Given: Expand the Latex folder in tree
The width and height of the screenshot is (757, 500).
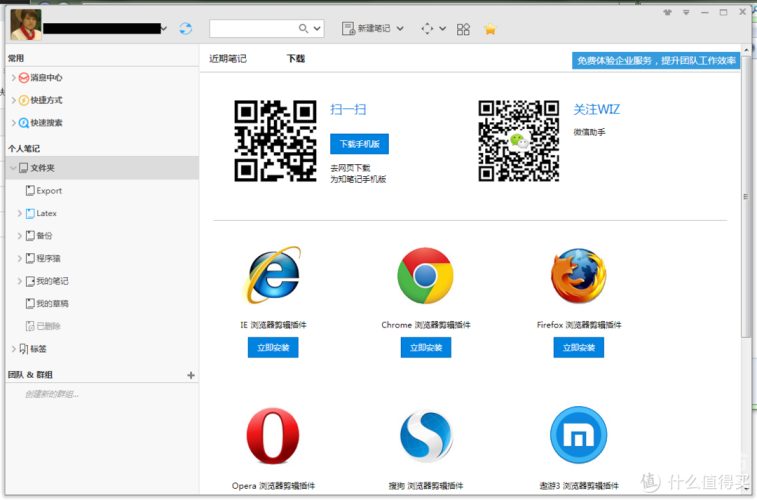Looking at the screenshot, I should [20, 213].
